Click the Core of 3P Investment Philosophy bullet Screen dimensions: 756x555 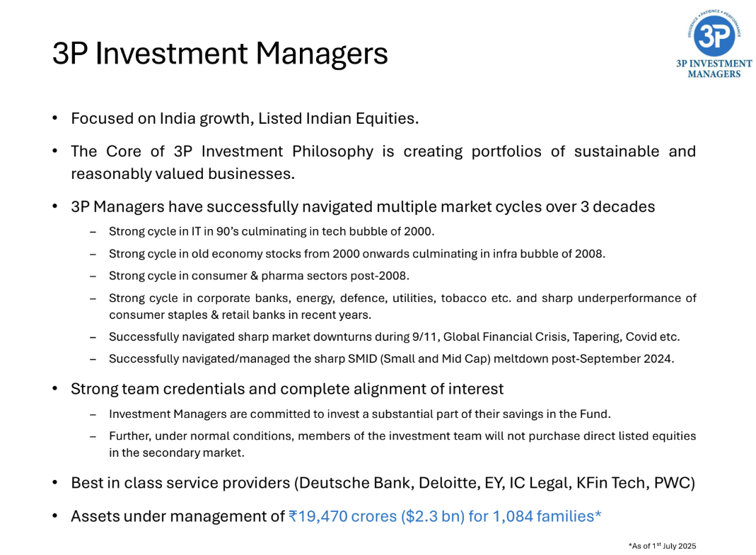(x=383, y=151)
